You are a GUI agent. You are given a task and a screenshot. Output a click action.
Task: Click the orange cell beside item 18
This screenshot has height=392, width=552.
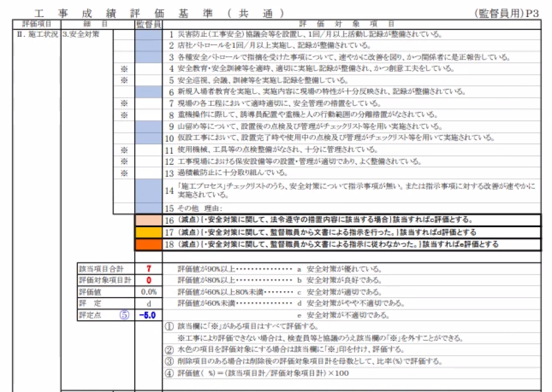tap(148, 244)
